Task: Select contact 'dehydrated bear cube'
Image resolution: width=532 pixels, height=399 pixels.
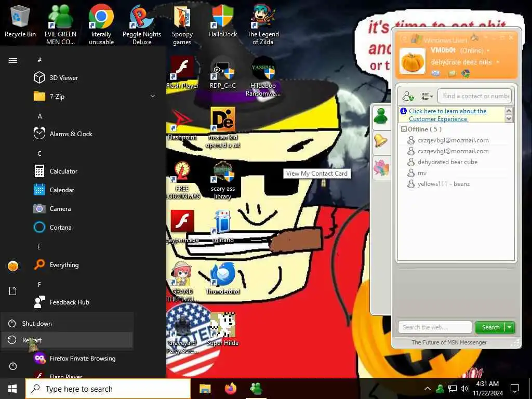Action: [x=447, y=162]
